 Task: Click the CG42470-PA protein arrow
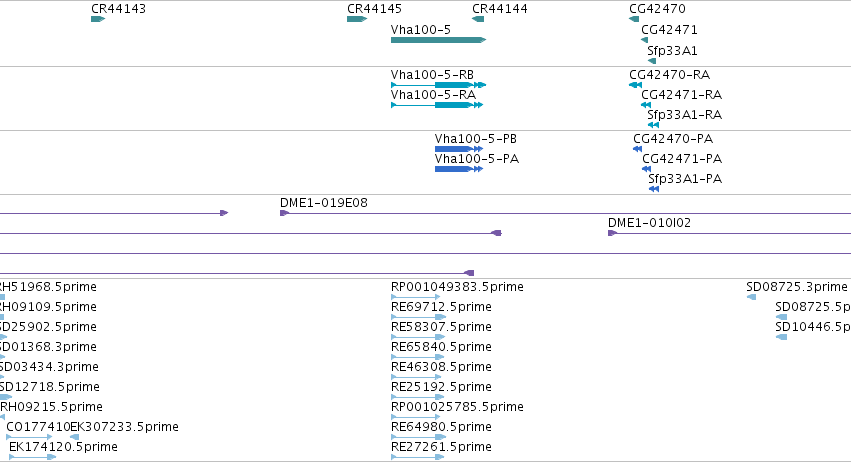[x=638, y=149]
